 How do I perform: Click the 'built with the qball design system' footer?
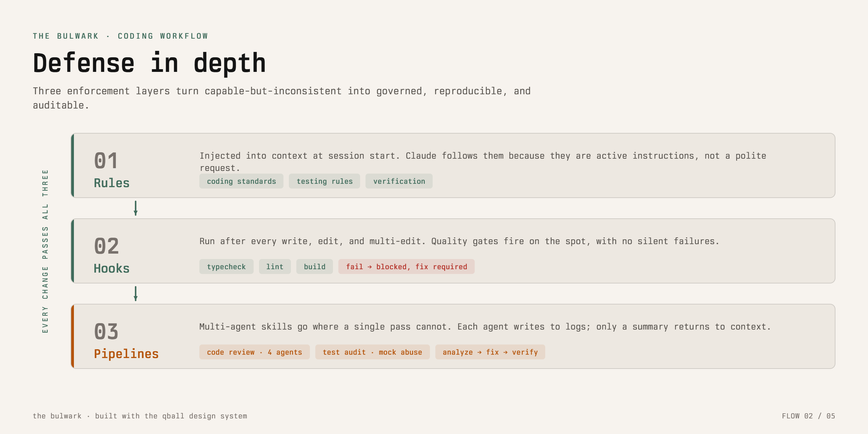coord(171,416)
